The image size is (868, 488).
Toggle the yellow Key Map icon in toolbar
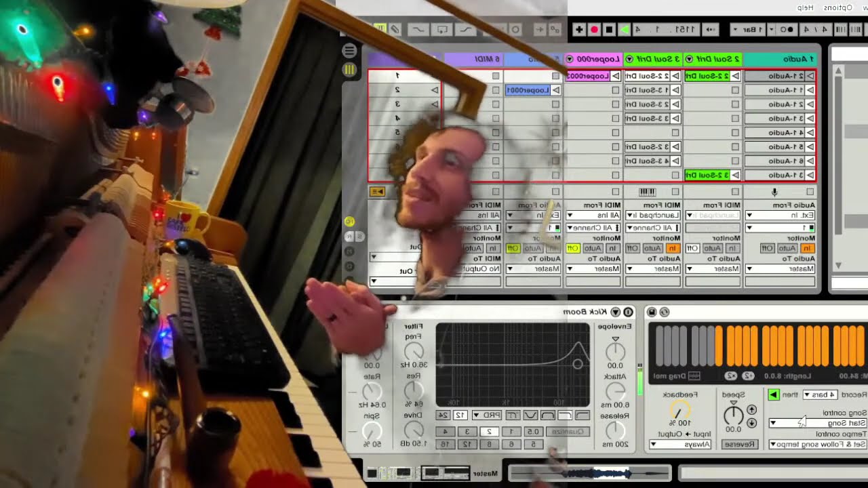pyautogui.click(x=380, y=29)
